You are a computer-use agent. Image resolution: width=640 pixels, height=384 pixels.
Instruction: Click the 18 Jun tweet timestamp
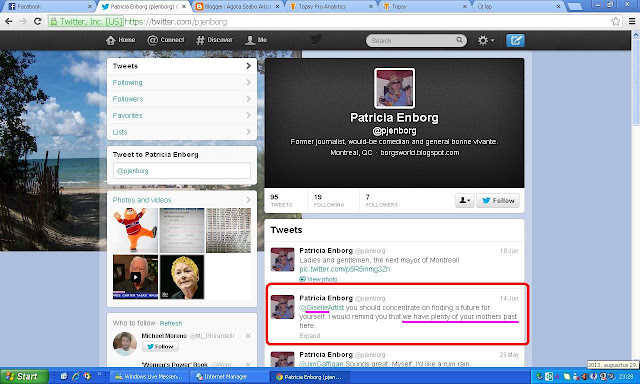[509, 251]
